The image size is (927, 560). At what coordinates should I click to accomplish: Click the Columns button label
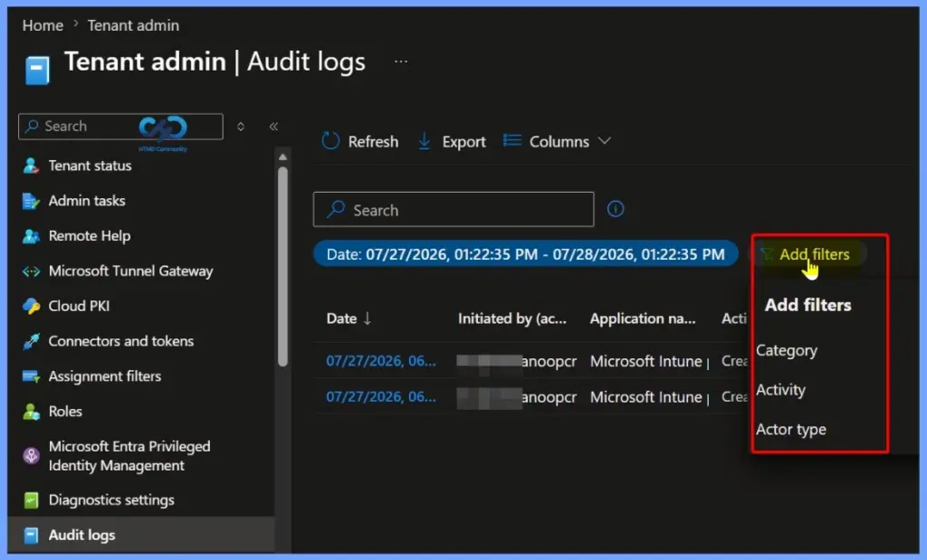(559, 142)
